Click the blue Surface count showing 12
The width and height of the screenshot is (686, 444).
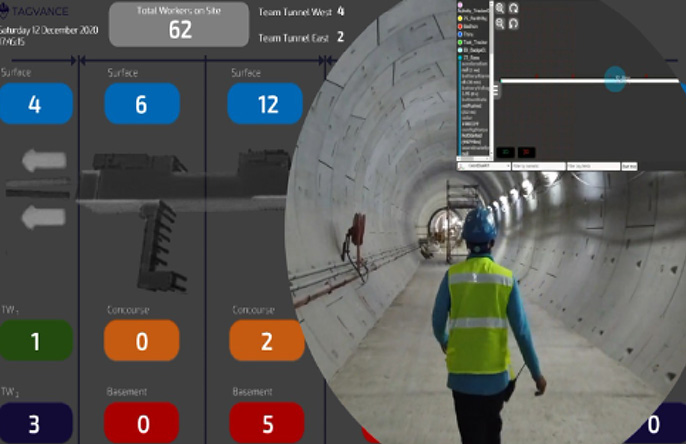[x=265, y=104]
